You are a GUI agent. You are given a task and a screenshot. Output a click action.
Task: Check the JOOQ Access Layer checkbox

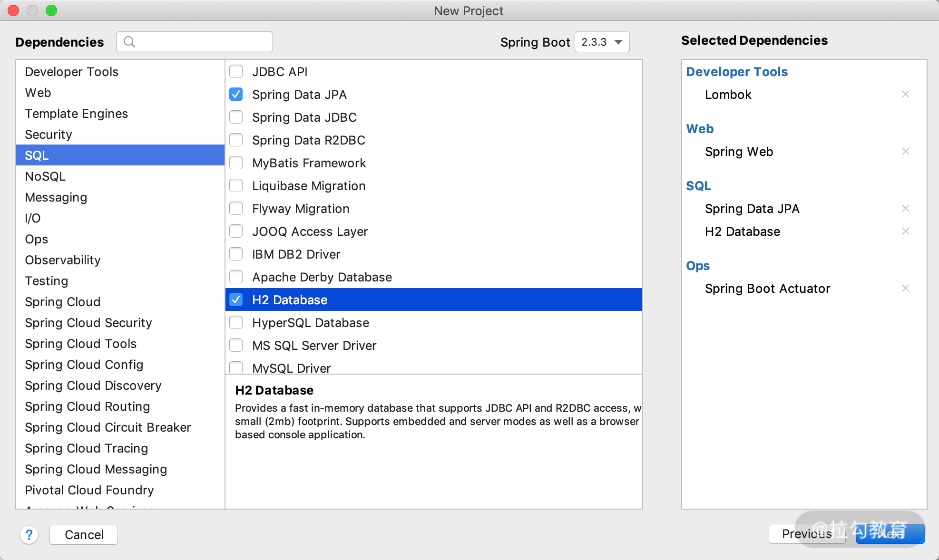[x=236, y=231]
